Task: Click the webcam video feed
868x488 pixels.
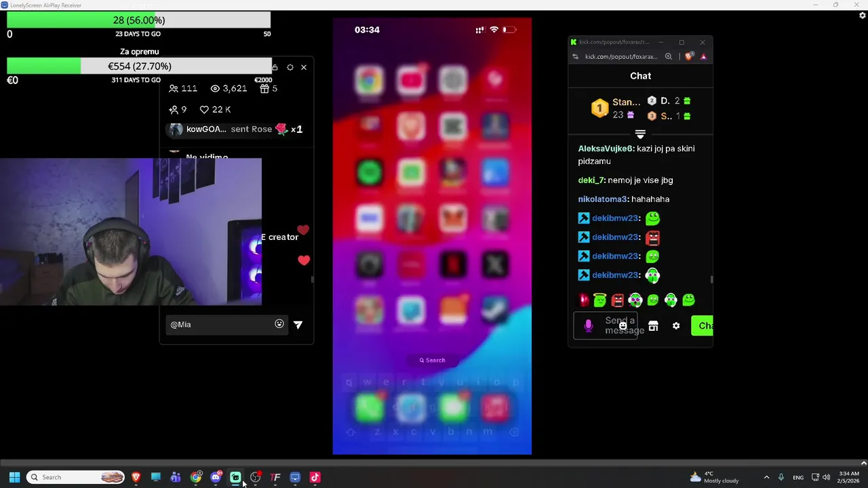Action: pyautogui.click(x=130, y=232)
